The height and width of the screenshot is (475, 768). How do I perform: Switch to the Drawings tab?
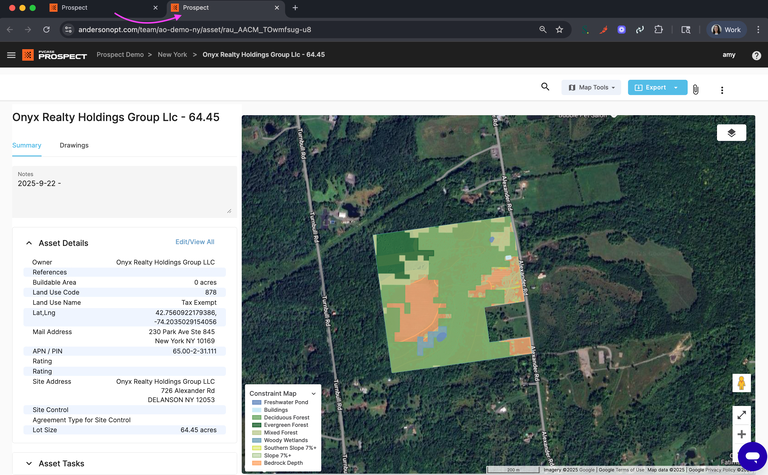pyautogui.click(x=74, y=145)
